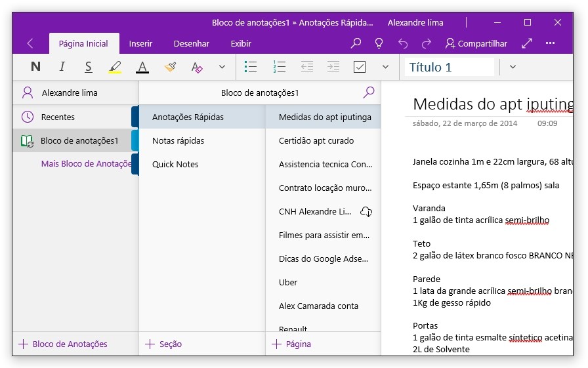Create a bulleted list

pos(250,67)
